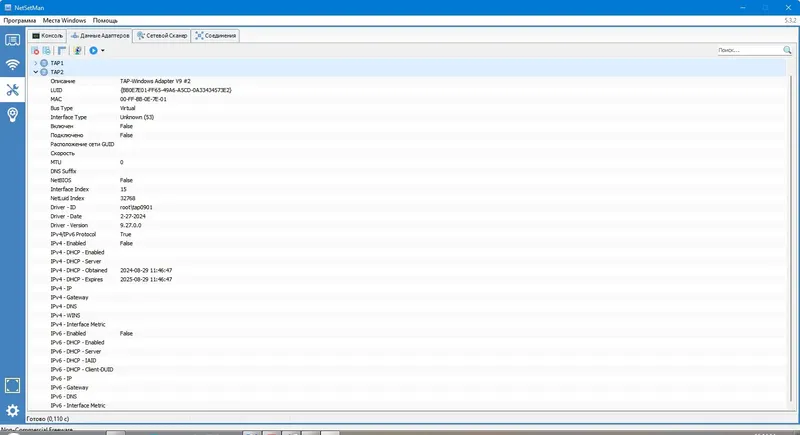Screen dimensions: 800x435
Task: Open the Программа menu
Action: click(x=19, y=21)
